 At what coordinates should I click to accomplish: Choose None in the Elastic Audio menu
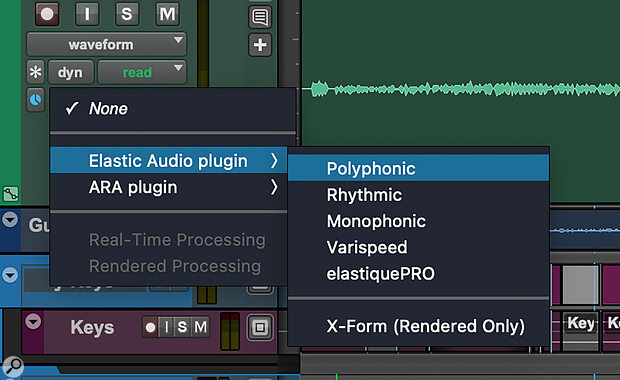click(173, 109)
